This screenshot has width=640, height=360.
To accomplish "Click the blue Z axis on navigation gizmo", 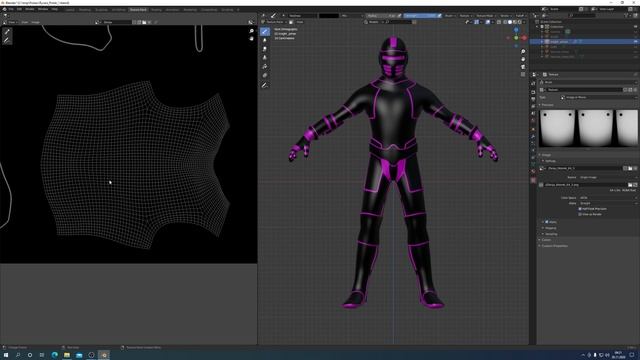I will [516, 30].
